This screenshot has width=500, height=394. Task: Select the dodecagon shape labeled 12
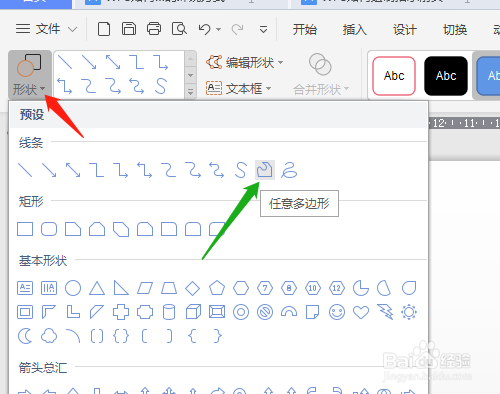[x=337, y=288]
